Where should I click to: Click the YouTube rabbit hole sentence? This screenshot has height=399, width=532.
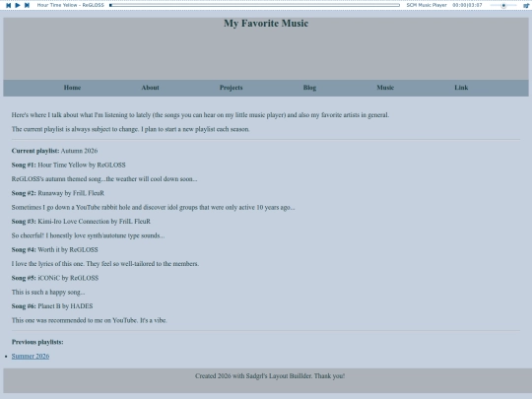[x=154, y=207]
